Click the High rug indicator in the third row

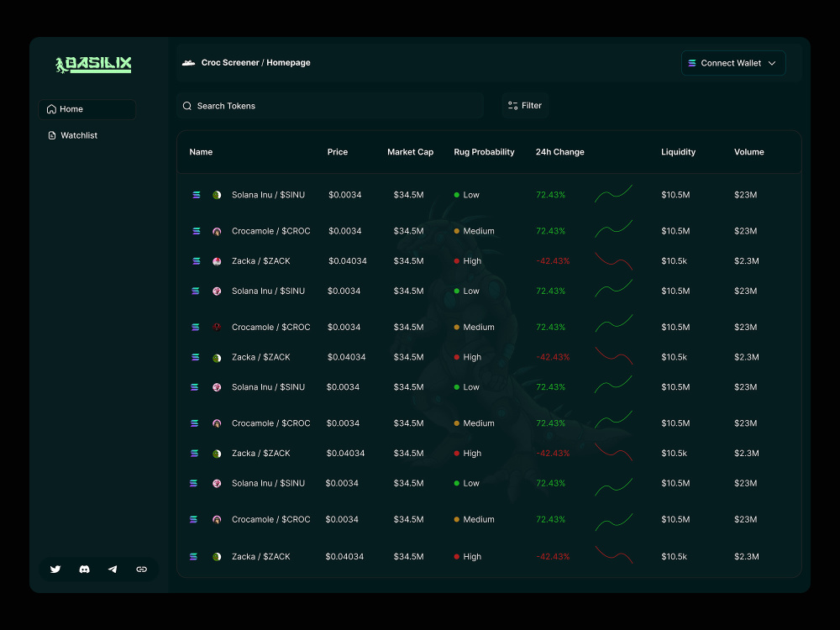468,261
